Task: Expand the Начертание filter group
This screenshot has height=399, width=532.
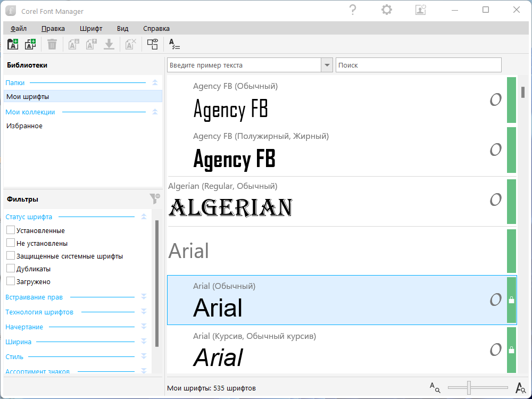Action: pos(144,327)
